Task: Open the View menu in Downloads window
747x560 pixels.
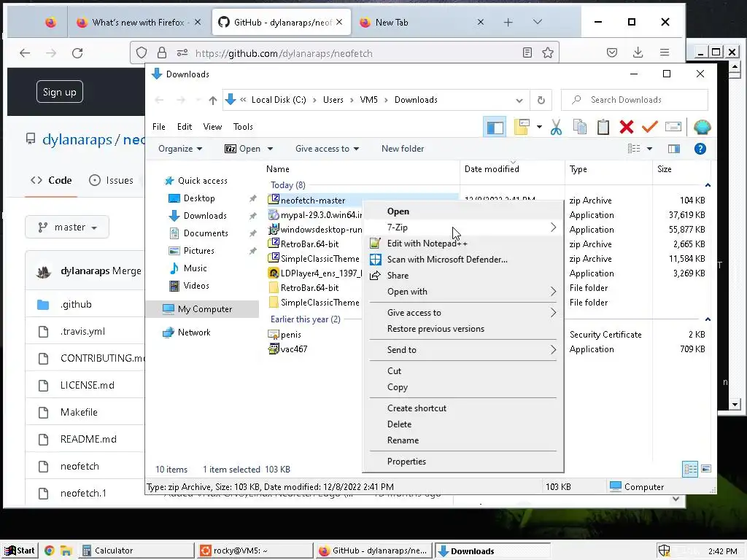Action: (212, 127)
